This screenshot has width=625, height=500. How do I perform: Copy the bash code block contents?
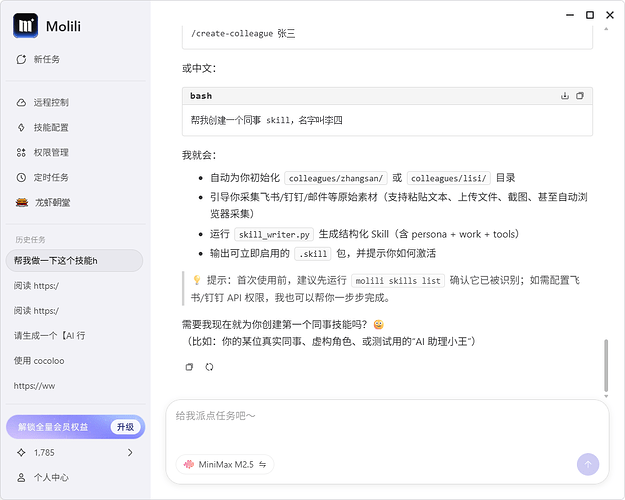[x=580, y=96]
